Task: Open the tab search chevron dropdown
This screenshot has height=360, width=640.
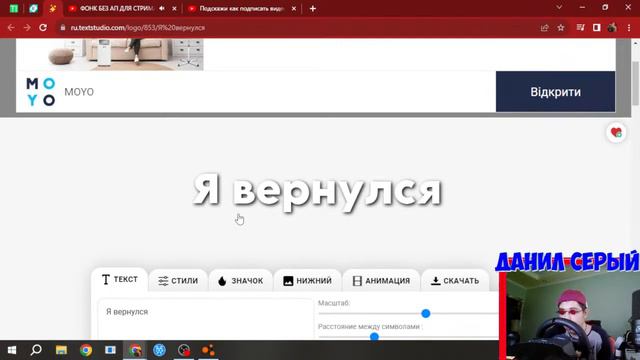Action: tap(559, 7)
